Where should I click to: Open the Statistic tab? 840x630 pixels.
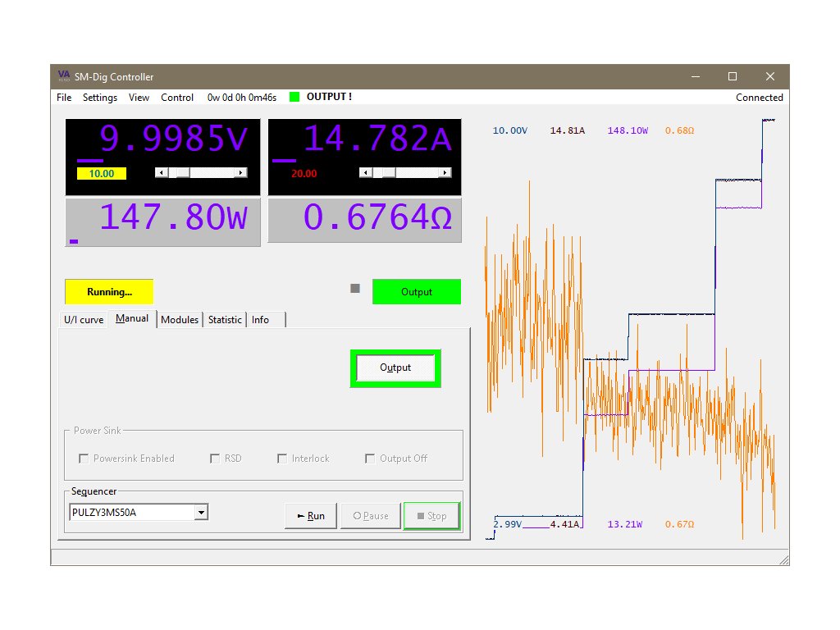coord(225,320)
